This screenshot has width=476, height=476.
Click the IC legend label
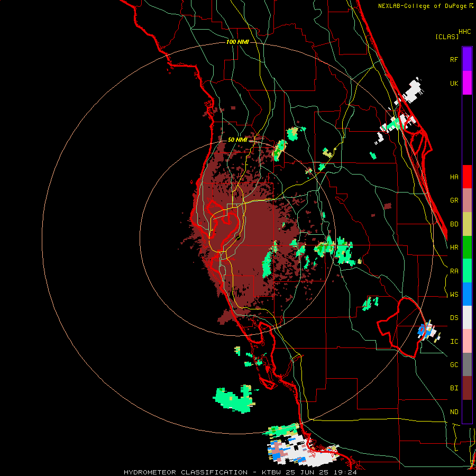[454, 342]
